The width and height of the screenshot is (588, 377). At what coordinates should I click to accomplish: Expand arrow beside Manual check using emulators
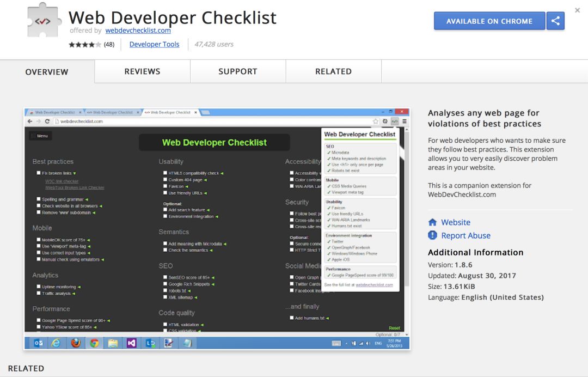(103, 259)
